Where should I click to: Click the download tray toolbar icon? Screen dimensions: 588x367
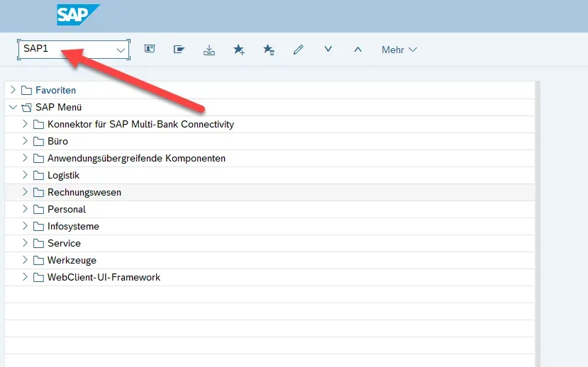click(209, 50)
